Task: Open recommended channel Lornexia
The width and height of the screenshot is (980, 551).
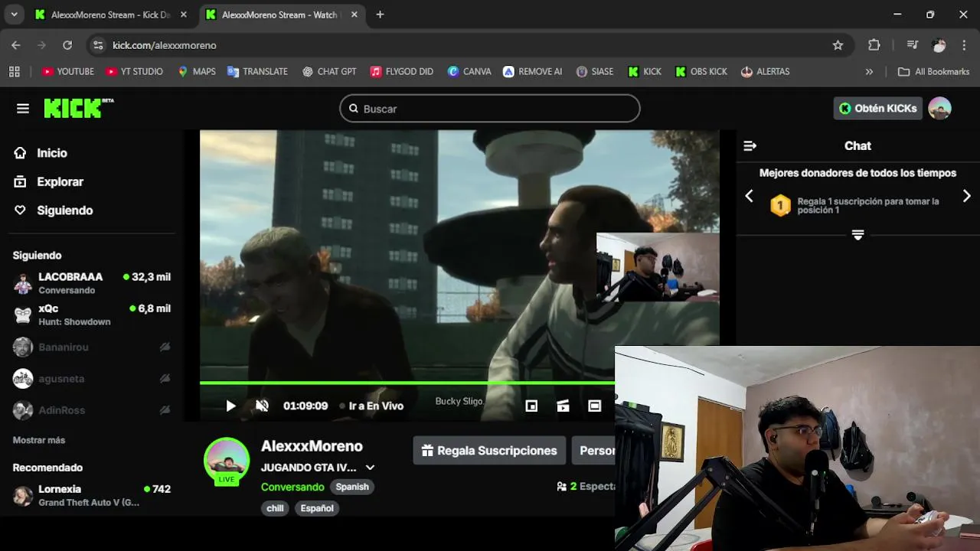Action: coord(92,495)
